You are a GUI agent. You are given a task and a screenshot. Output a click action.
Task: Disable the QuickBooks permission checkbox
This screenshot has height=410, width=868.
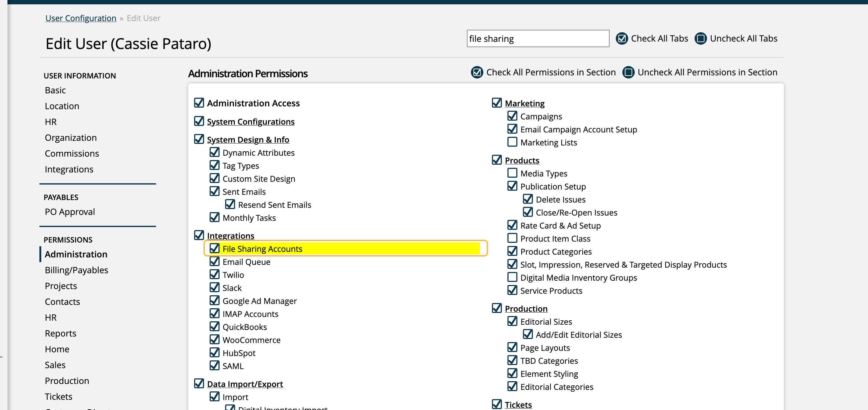click(x=214, y=327)
